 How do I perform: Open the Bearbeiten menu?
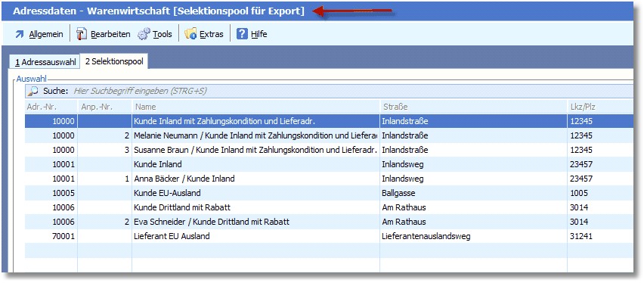tap(110, 34)
